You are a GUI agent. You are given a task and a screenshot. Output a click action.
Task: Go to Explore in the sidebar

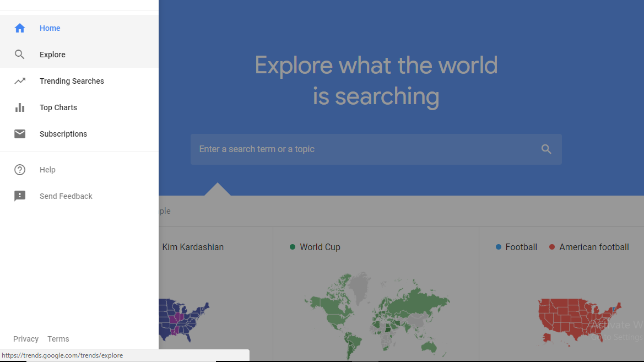point(79,54)
